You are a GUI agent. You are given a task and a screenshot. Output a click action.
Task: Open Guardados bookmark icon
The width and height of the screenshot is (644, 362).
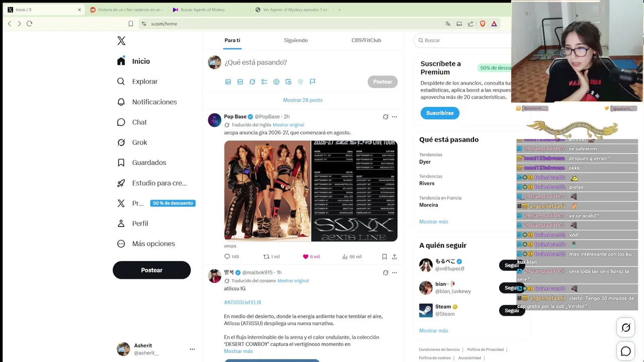tap(121, 162)
